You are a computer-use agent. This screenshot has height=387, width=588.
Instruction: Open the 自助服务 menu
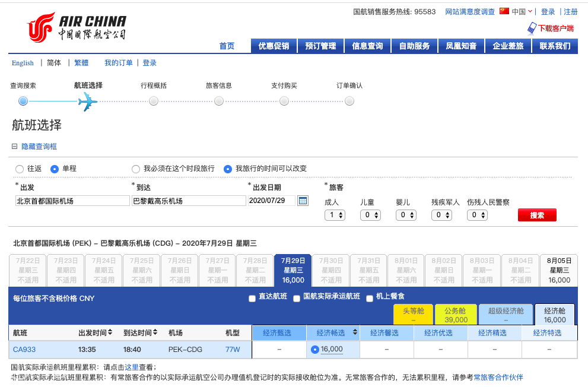pyautogui.click(x=414, y=46)
